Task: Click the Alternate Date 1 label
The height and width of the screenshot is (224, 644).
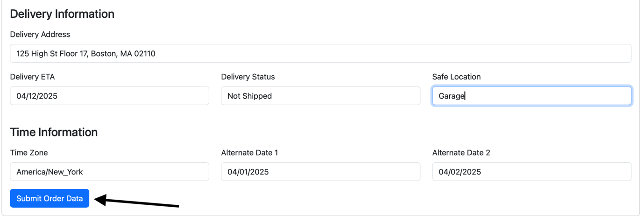Action: pos(249,153)
